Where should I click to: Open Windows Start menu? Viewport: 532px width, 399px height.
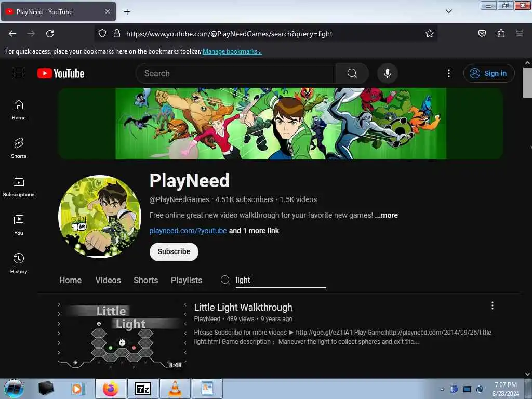point(14,389)
